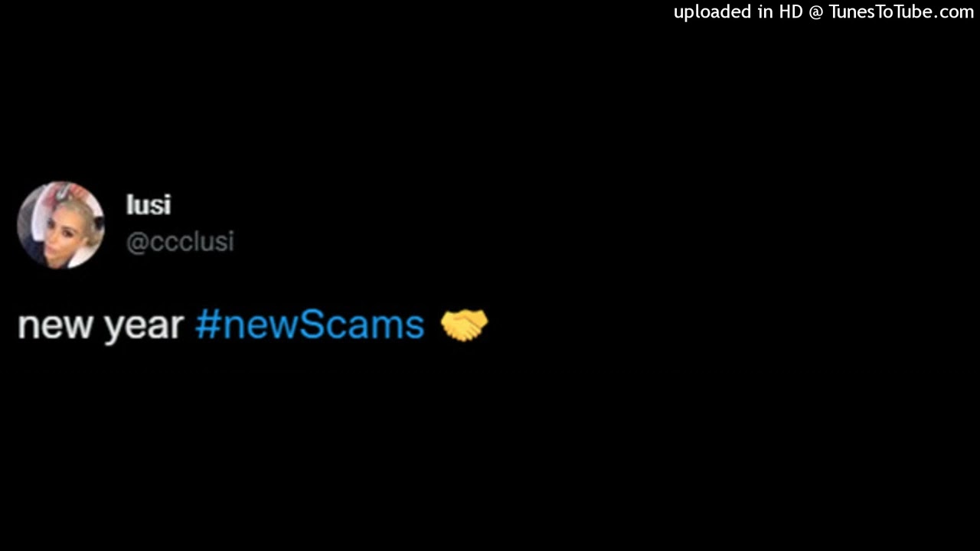Click the word "uploaded" in the watermark

(x=712, y=12)
